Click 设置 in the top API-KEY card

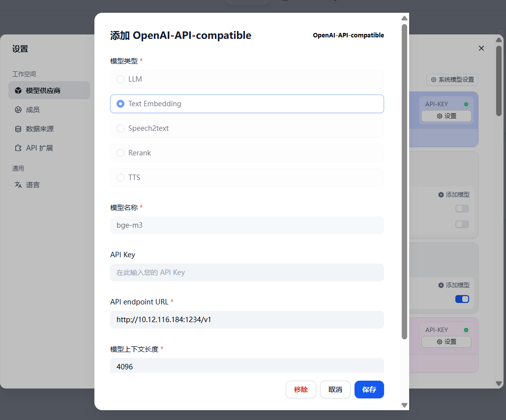click(x=446, y=116)
